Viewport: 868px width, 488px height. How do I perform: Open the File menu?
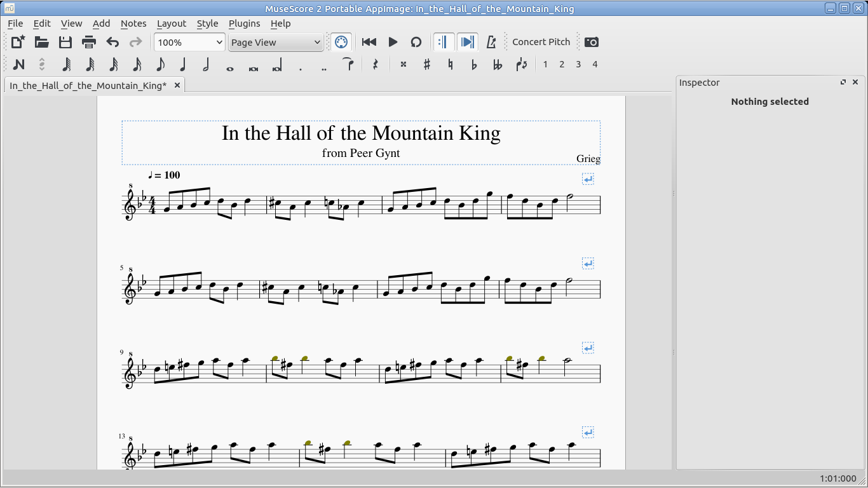coord(15,24)
